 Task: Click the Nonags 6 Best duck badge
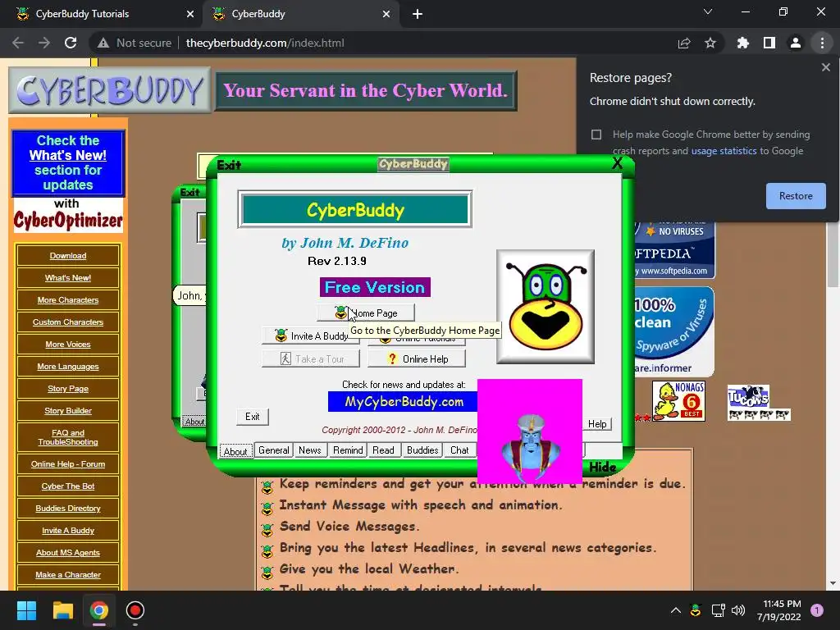pos(678,400)
